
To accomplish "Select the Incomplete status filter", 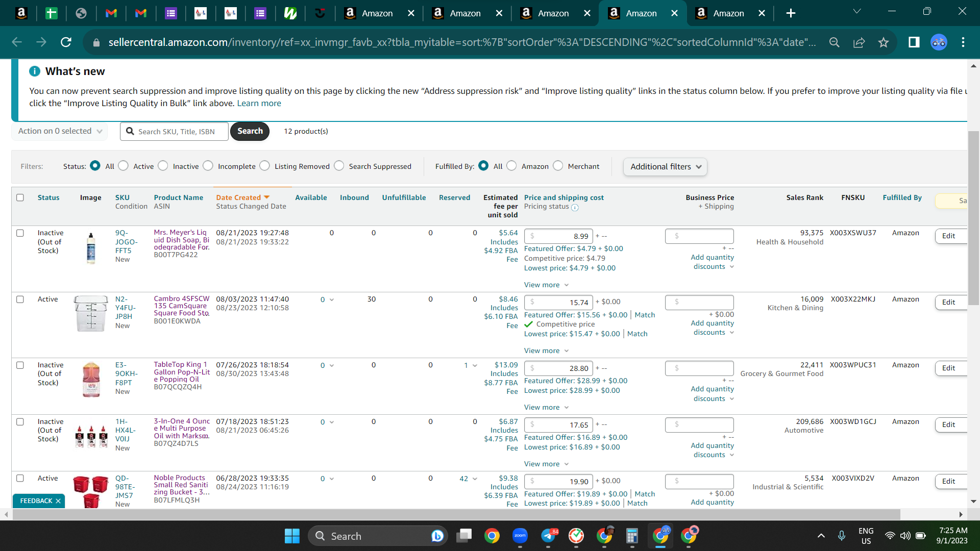I will coord(208,166).
